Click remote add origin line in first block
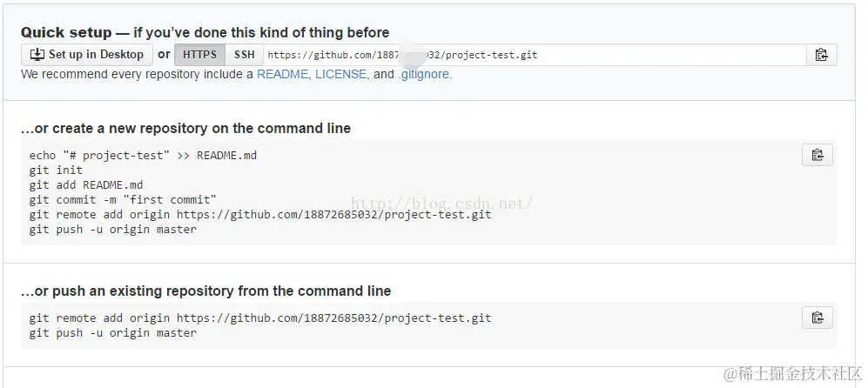Screen dimensions: 868x388 pyautogui.click(x=259, y=214)
